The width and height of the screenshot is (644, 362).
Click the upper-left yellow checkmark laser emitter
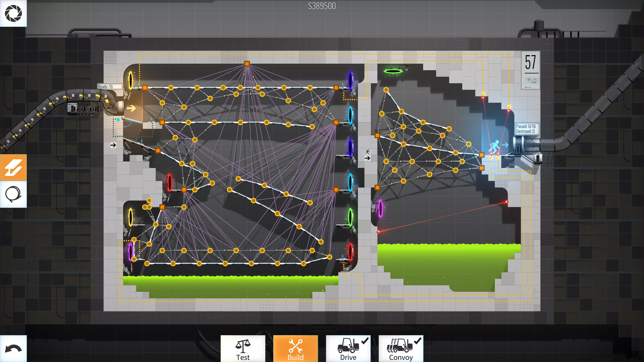(x=483, y=94)
